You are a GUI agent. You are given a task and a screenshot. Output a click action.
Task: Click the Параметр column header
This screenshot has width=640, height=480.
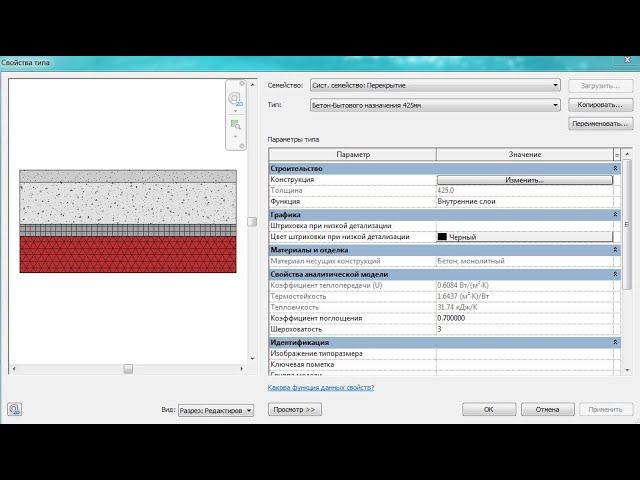pyautogui.click(x=353, y=154)
